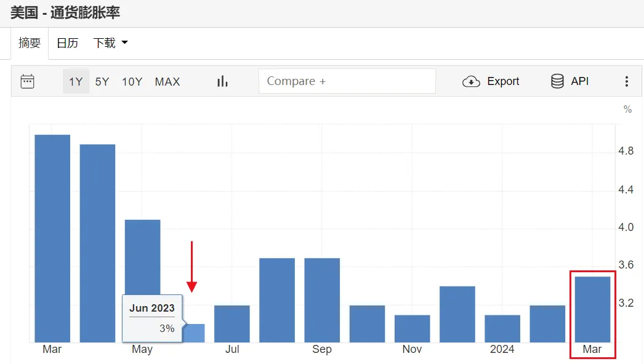
Task: Expand the 下载 dropdown menu
Action: (110, 43)
